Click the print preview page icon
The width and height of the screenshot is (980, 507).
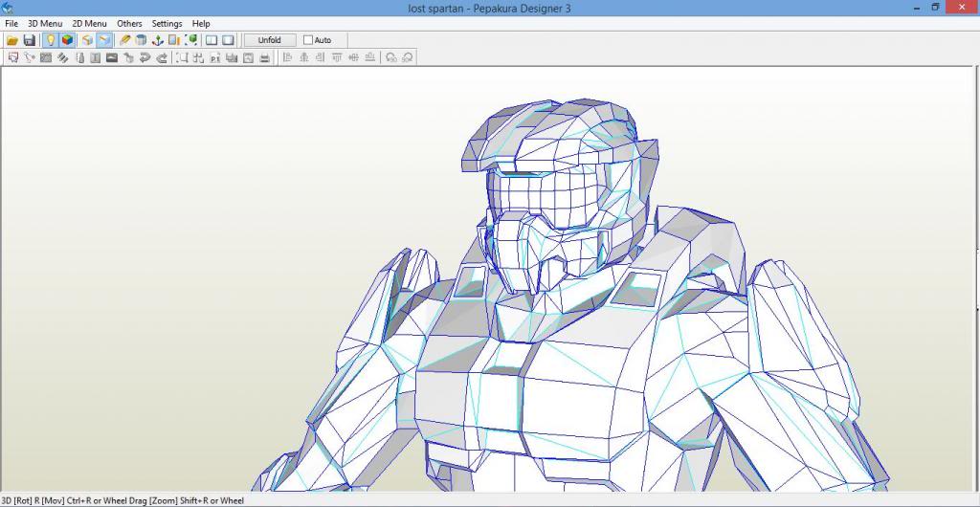point(248,57)
